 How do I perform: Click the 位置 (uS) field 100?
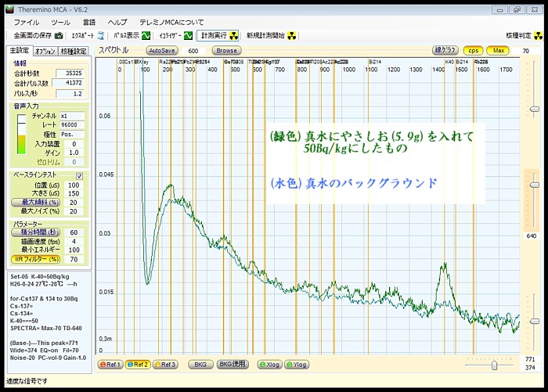tap(74, 185)
